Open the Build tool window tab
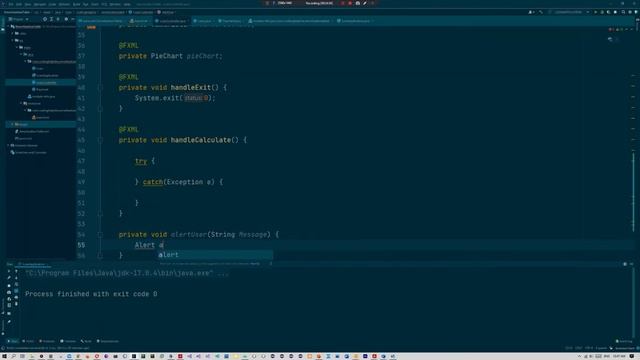 click(x=86, y=341)
